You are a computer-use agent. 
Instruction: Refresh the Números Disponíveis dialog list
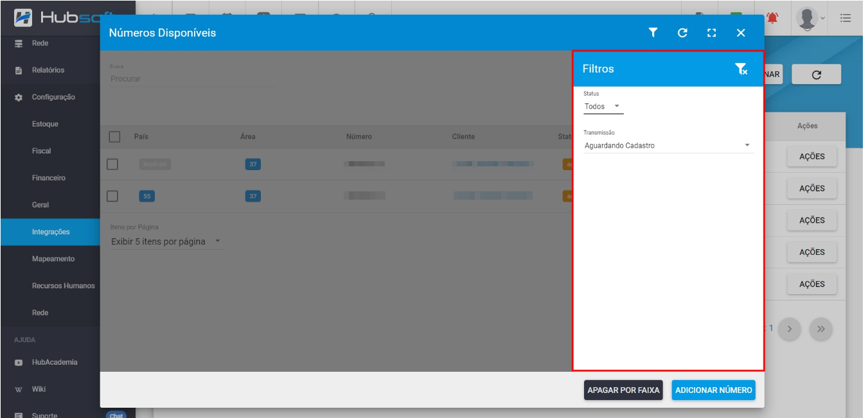coord(682,33)
